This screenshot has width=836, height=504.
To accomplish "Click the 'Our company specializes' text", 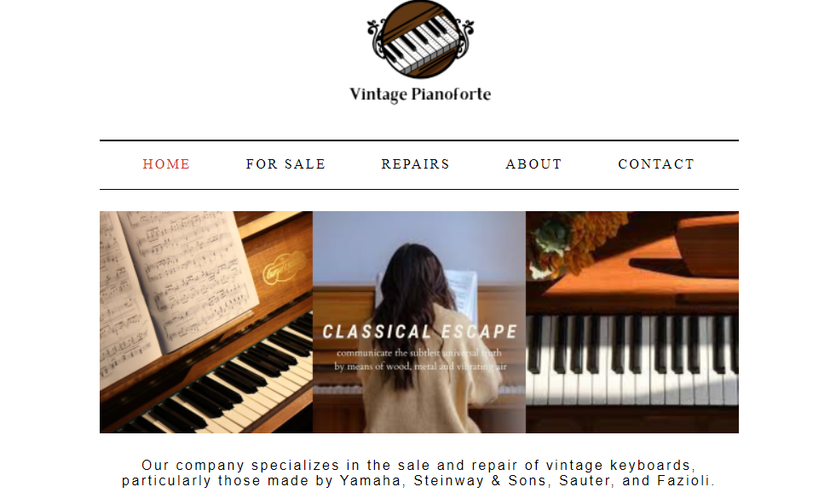I will click(x=240, y=465).
